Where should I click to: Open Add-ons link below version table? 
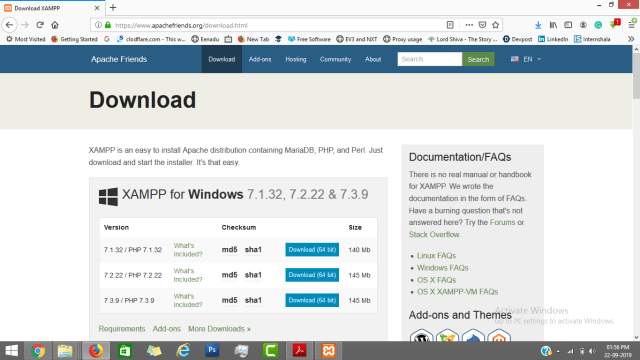[x=167, y=329]
